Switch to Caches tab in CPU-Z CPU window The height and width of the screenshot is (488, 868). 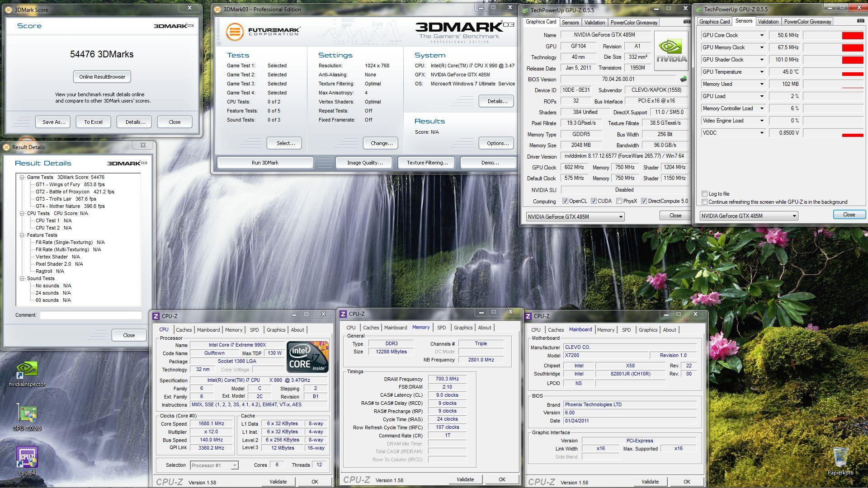click(x=184, y=330)
